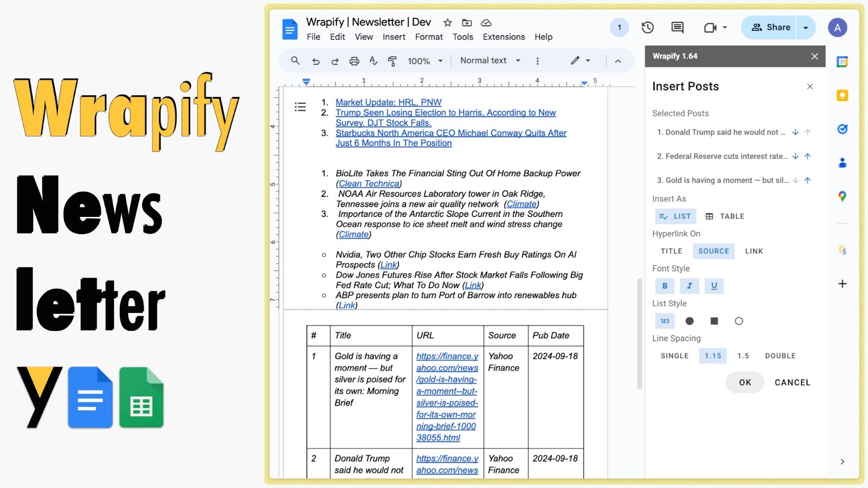Screen dimensions: 868x488
Task: Open the Format menu
Action: (429, 37)
